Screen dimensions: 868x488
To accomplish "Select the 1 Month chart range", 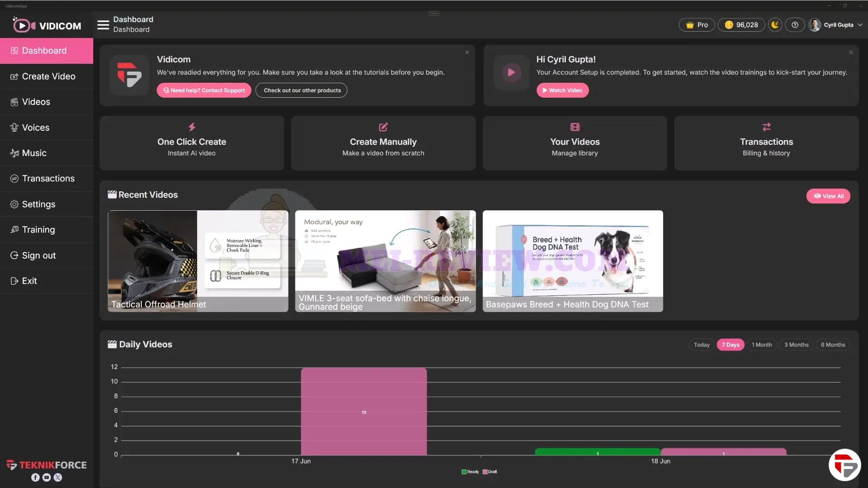I will [x=762, y=345].
